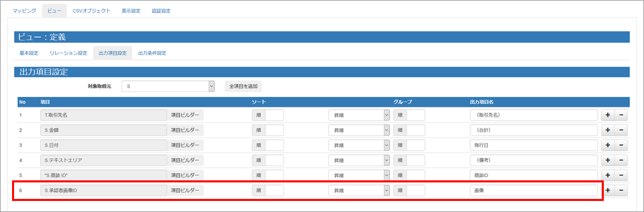The height and width of the screenshot is (212, 644).
Task: Click sort order field for T.取引先名
Action: (274, 115)
